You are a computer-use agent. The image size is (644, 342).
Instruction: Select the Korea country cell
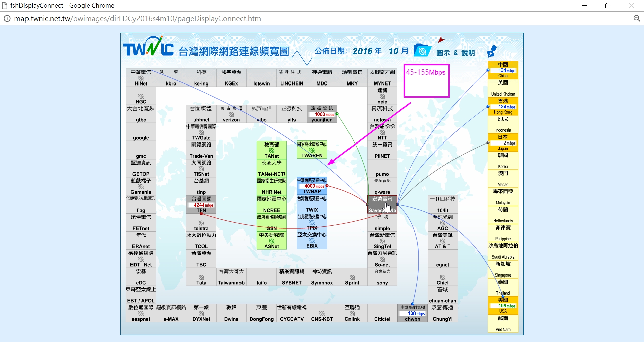(x=503, y=161)
